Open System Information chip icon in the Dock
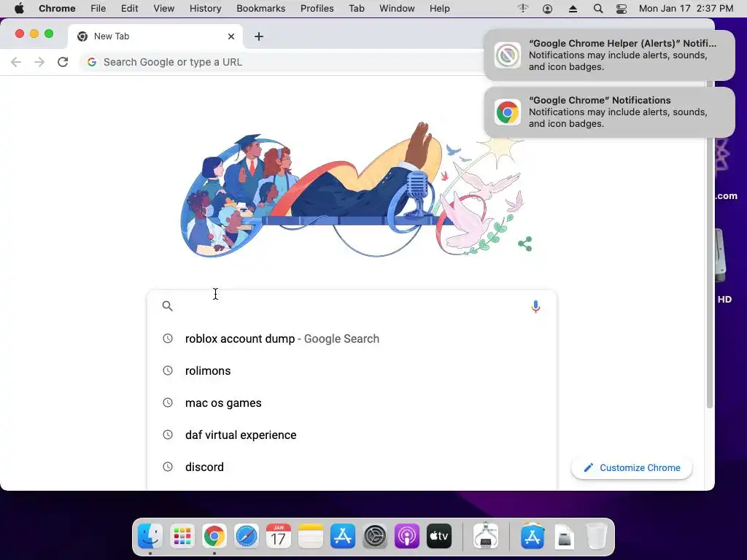The width and height of the screenshot is (747, 560). tap(486, 536)
